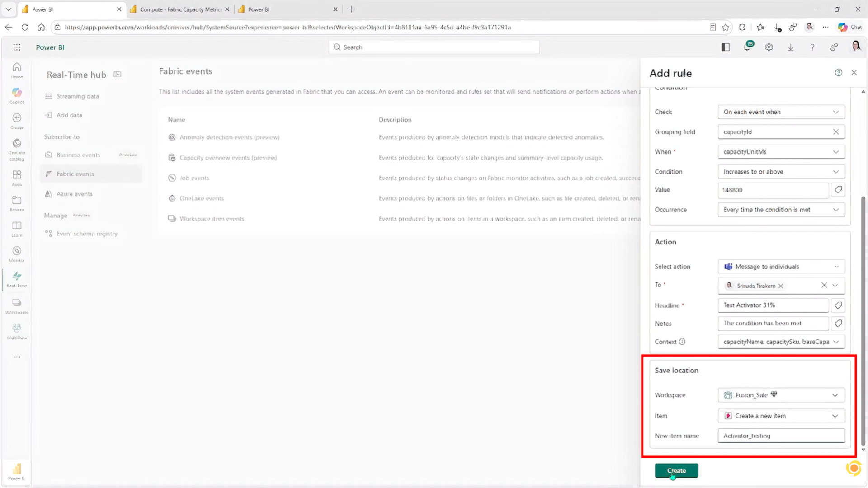Click user account avatar in header
Viewport: 868px width, 488px height.
pos(856,46)
